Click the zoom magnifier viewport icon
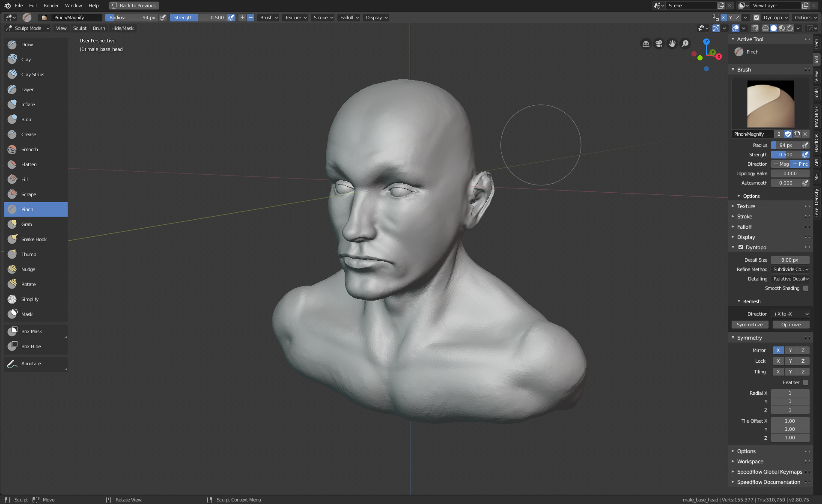822x504 pixels. (685, 44)
